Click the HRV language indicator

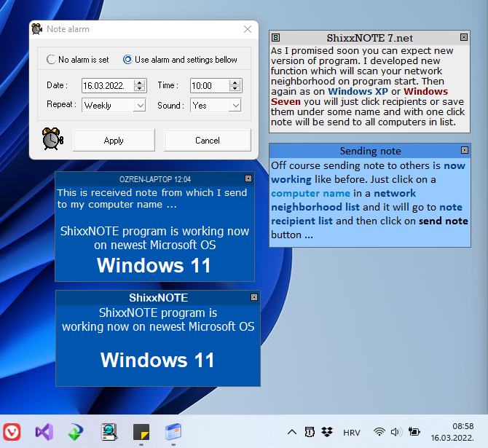tap(352, 433)
